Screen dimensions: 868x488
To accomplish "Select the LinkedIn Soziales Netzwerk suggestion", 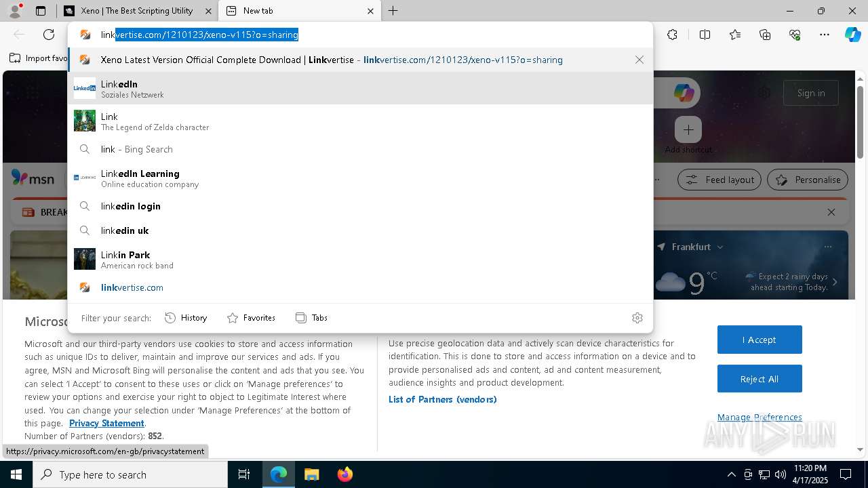I will tap(360, 89).
